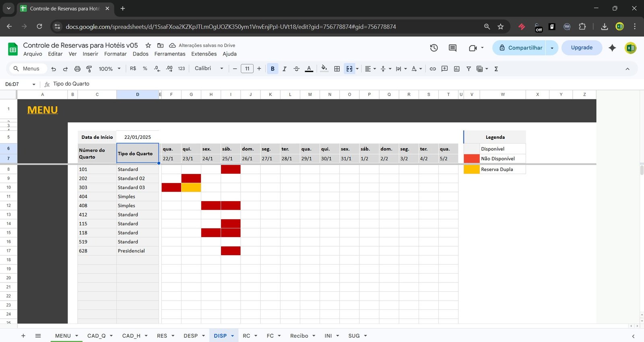
Task: Open the Borders tool
Action: [337, 69]
